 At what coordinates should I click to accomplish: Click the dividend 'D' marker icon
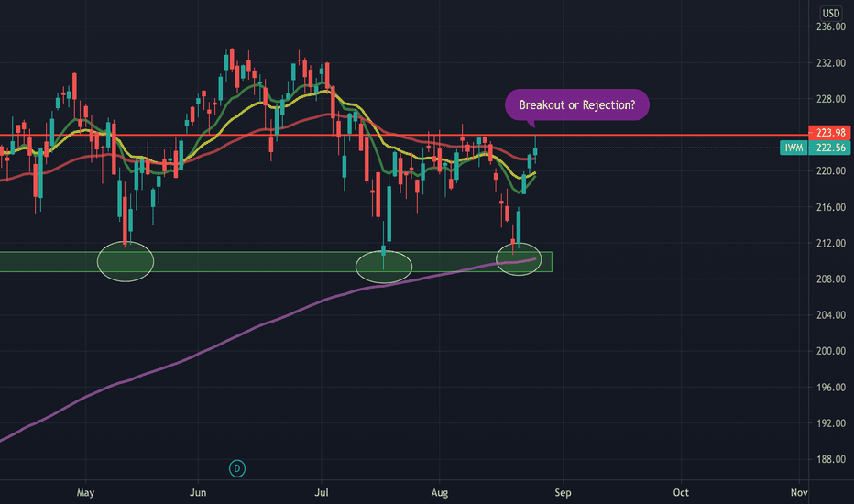pyautogui.click(x=237, y=468)
